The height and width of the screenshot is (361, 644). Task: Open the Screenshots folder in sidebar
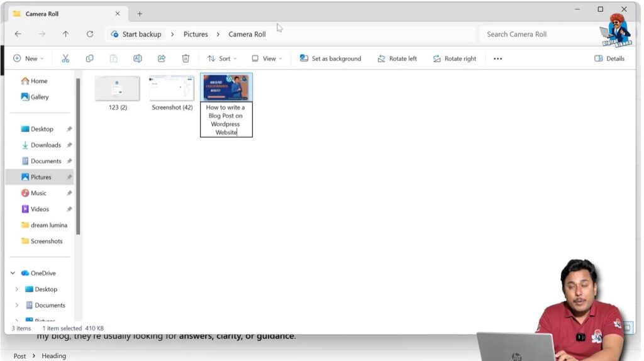coord(42,241)
